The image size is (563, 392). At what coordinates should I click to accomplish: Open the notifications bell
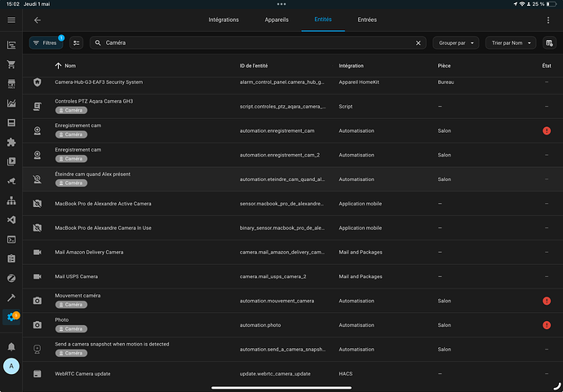click(x=11, y=346)
